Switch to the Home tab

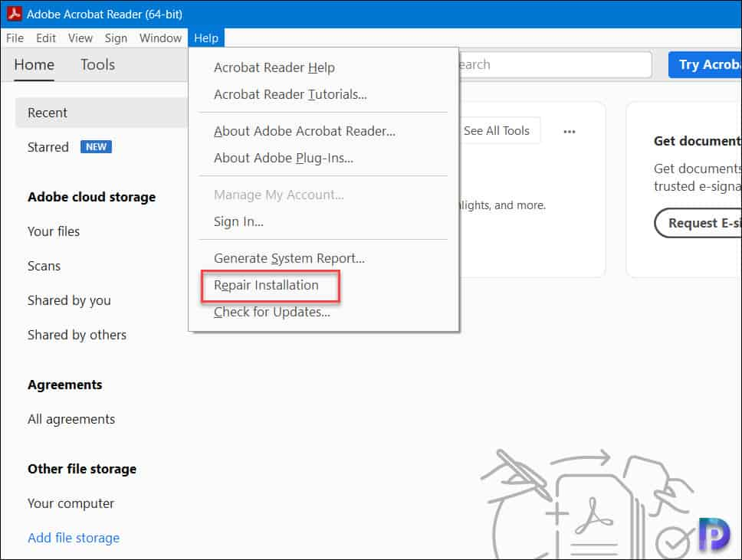34,64
